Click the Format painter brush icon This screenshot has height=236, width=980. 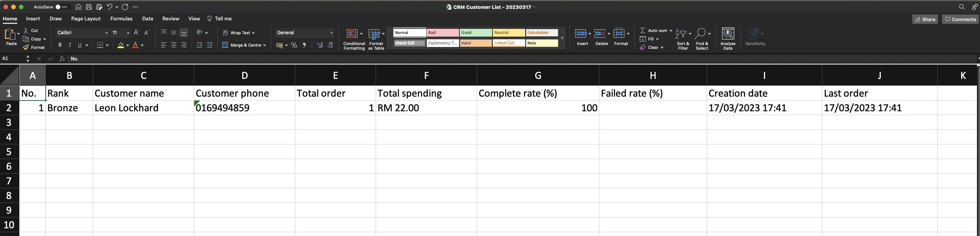26,47
